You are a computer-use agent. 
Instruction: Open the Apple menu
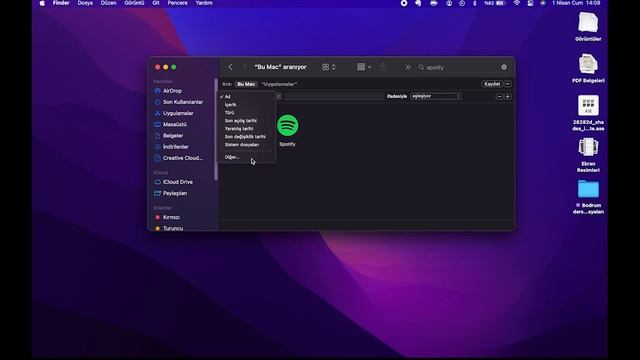coord(42,3)
